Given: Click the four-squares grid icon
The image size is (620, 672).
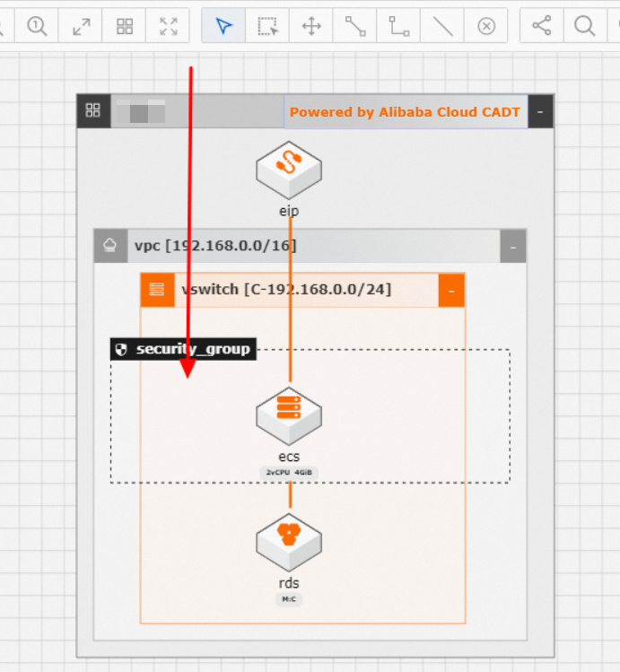Looking at the screenshot, I should click(x=125, y=26).
